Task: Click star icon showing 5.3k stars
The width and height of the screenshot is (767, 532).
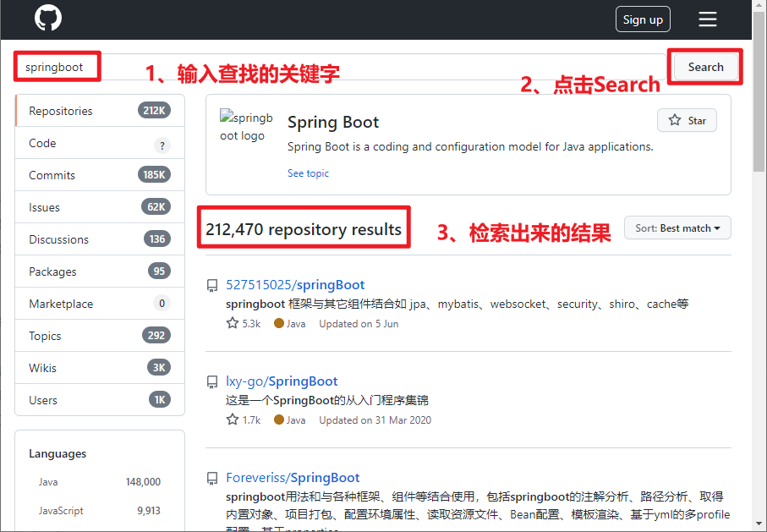Action: (x=233, y=323)
